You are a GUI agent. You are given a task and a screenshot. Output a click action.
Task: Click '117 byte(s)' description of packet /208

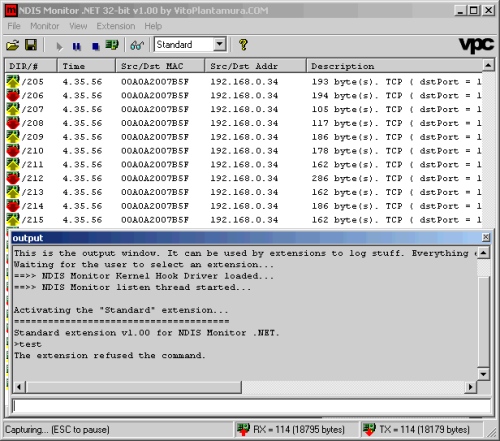(x=344, y=123)
